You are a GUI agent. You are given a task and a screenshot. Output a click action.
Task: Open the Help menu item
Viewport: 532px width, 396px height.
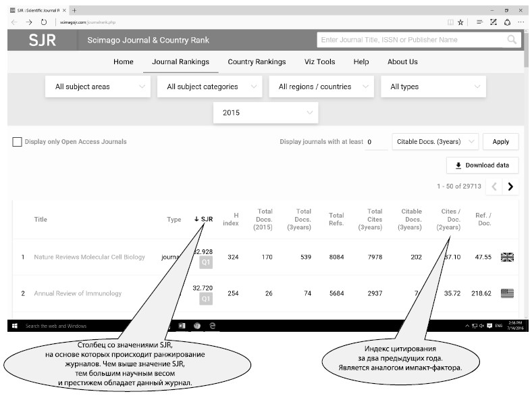pos(361,61)
